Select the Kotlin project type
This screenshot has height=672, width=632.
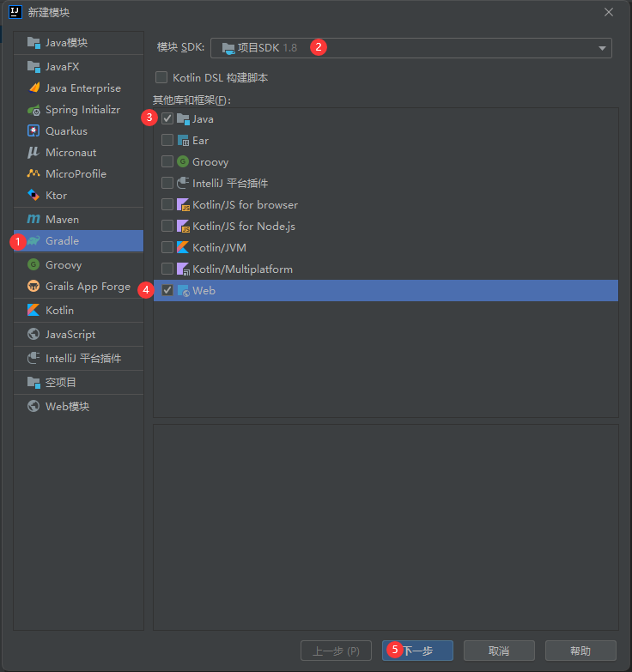[x=78, y=311]
